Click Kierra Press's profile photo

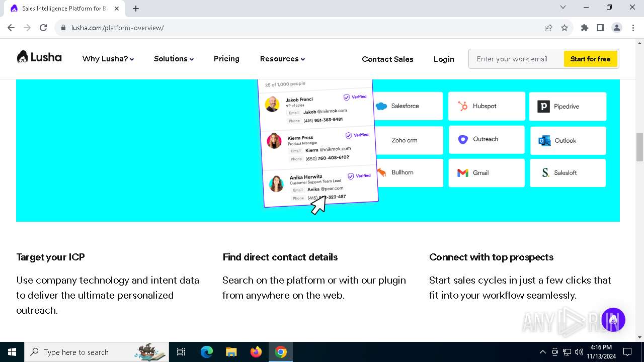coord(274,141)
